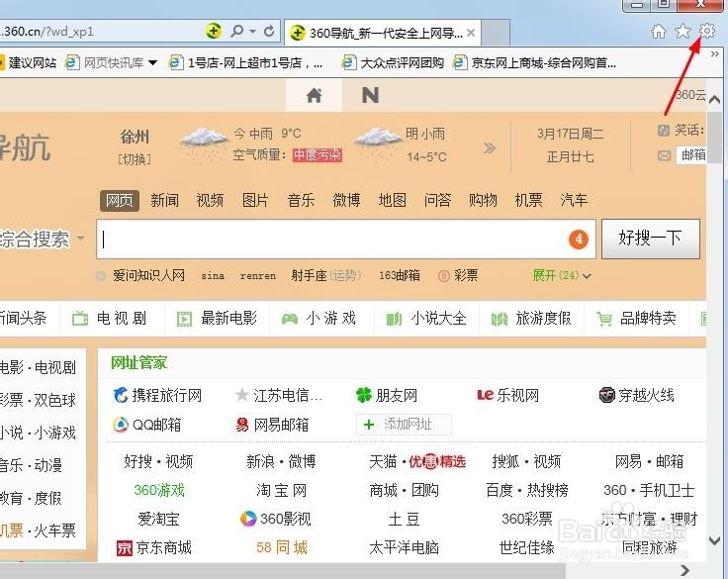Viewport: 728px width, 579px height.
Task: Open the IE Tools gear icon
Action: click(706, 31)
